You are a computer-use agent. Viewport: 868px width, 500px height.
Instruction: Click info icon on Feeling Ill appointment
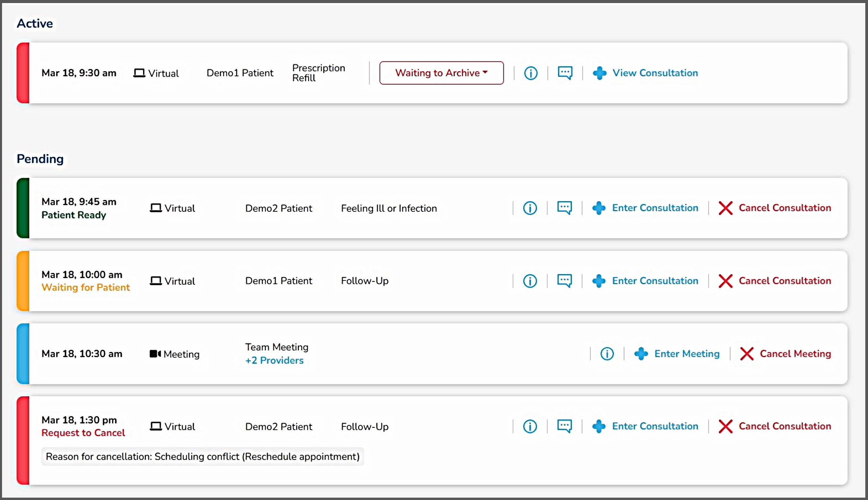coord(530,208)
